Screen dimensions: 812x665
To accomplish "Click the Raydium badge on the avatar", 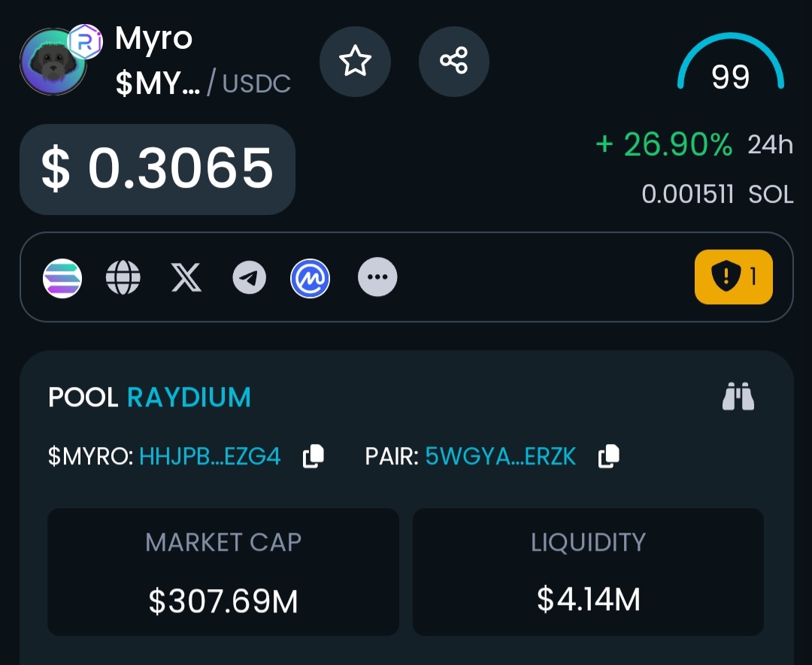I will point(85,41).
